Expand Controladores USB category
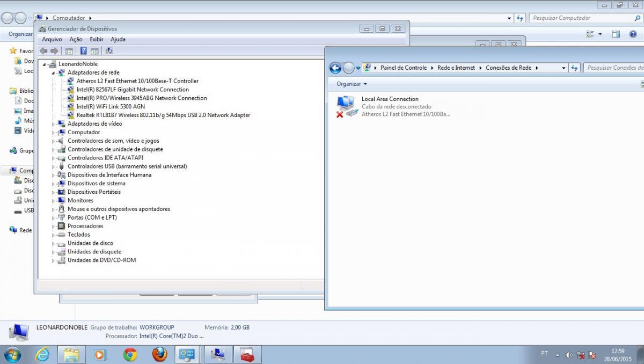Image resolution: width=644 pixels, height=364 pixels. point(53,166)
